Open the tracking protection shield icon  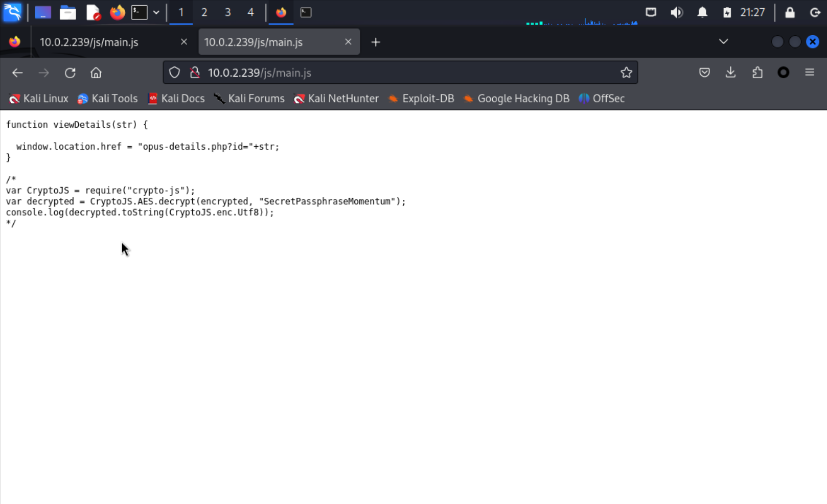[x=174, y=73]
